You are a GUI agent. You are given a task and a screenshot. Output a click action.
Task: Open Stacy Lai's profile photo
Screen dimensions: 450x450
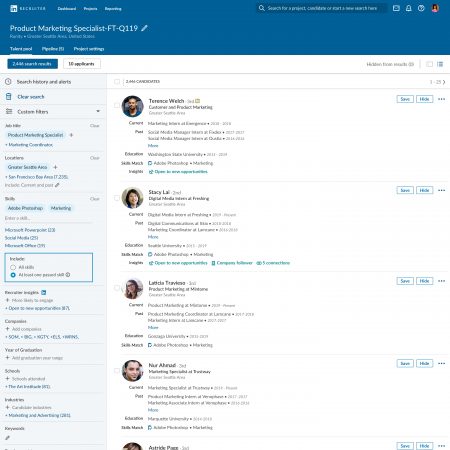point(132,198)
